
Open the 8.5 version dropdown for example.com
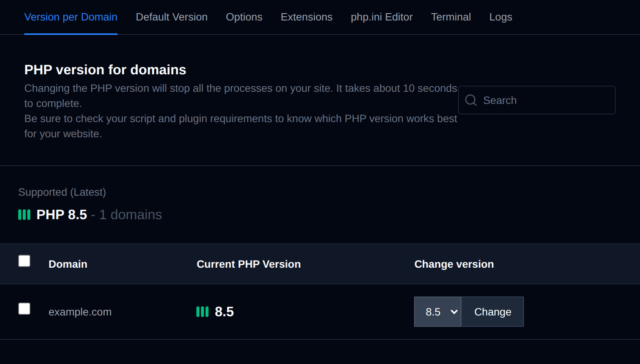pyautogui.click(x=438, y=312)
